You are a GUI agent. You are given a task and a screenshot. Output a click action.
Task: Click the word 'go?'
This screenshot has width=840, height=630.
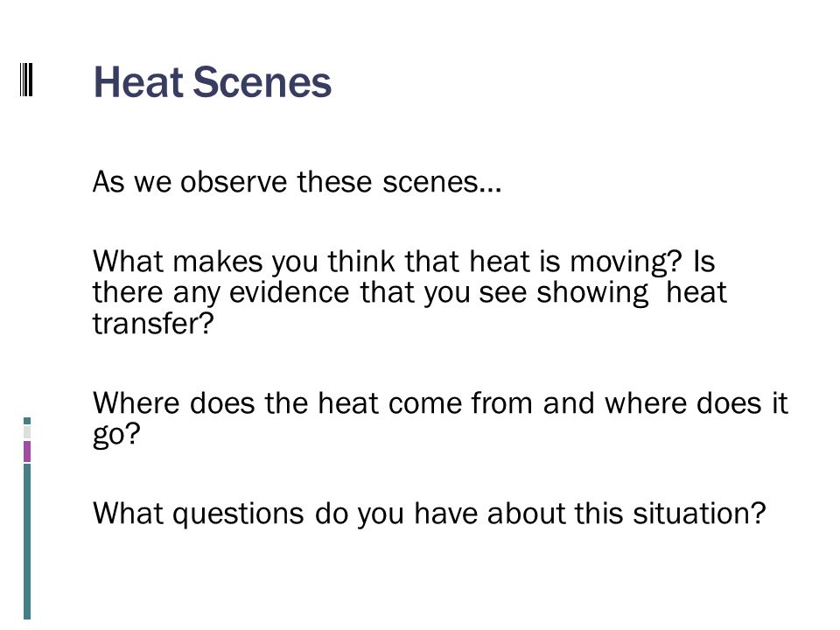(x=116, y=435)
